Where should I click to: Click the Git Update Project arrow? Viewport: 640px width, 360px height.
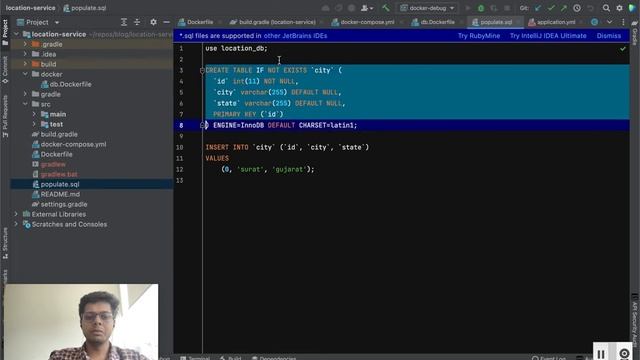coord(538,8)
